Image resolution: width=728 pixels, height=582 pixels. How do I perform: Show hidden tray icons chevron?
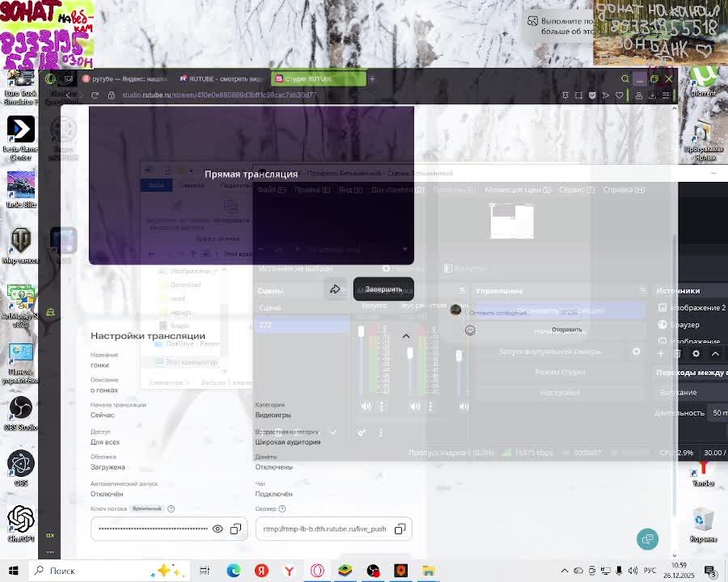tap(565, 571)
